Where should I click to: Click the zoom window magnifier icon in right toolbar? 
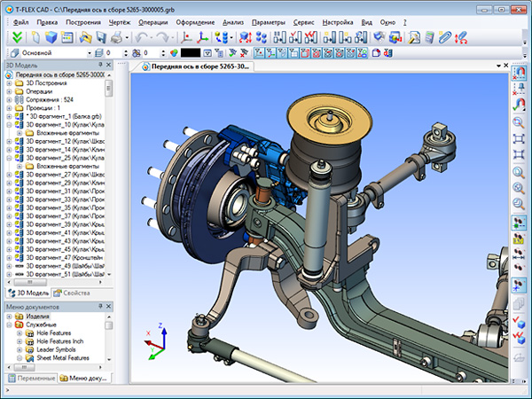(x=519, y=122)
